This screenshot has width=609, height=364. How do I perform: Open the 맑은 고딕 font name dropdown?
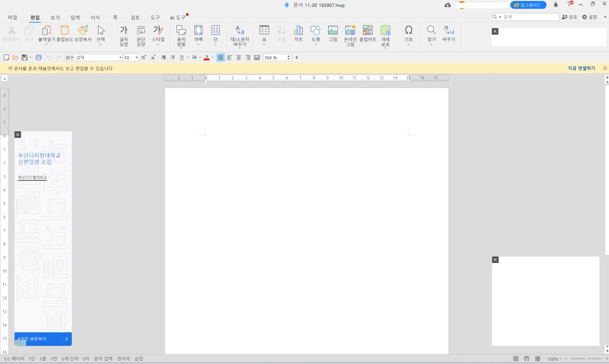120,57
